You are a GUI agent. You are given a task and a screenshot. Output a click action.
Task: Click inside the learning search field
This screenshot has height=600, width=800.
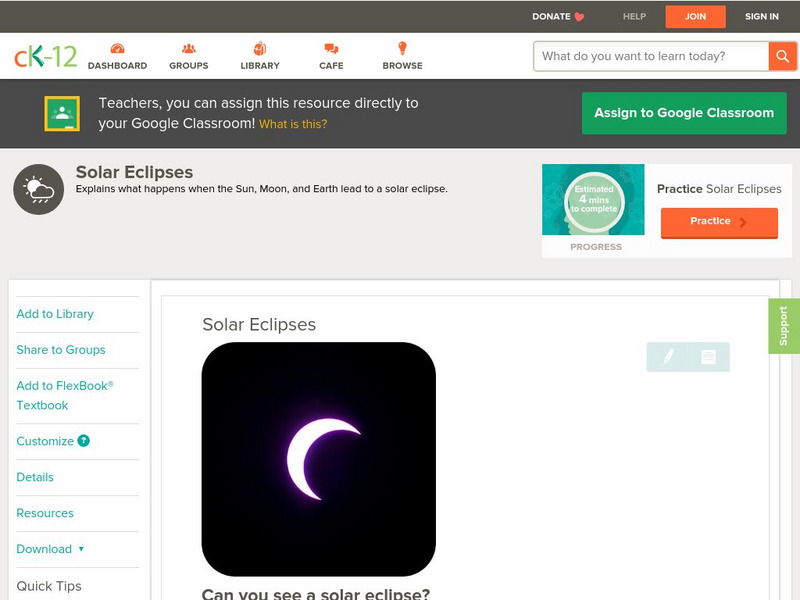[645, 56]
